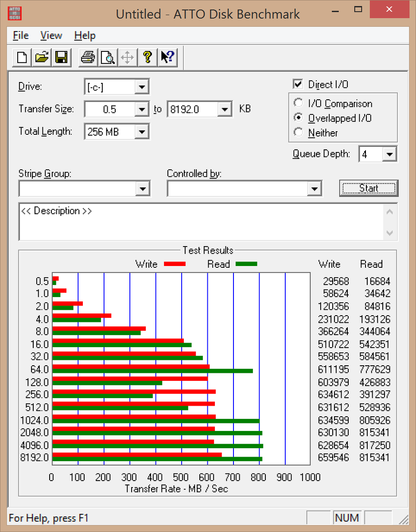Expand the starting Transfer Size dropdown (0.5)

(141, 109)
